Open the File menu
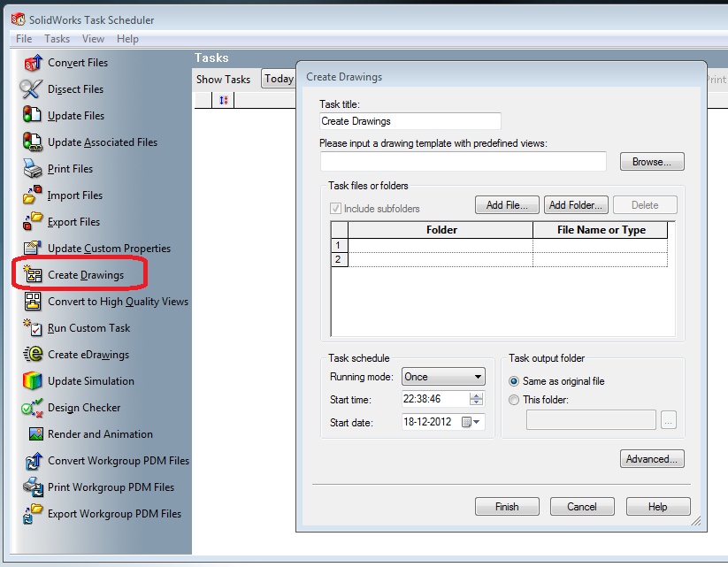 point(24,39)
